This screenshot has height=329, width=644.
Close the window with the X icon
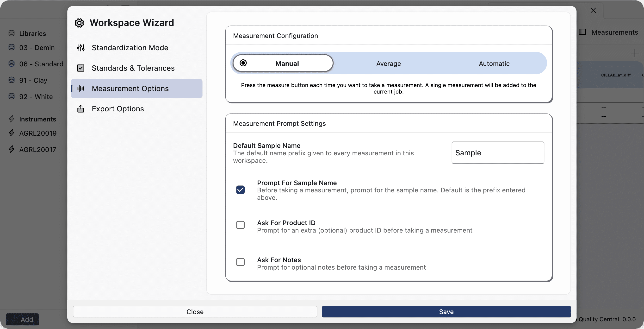pyautogui.click(x=593, y=10)
